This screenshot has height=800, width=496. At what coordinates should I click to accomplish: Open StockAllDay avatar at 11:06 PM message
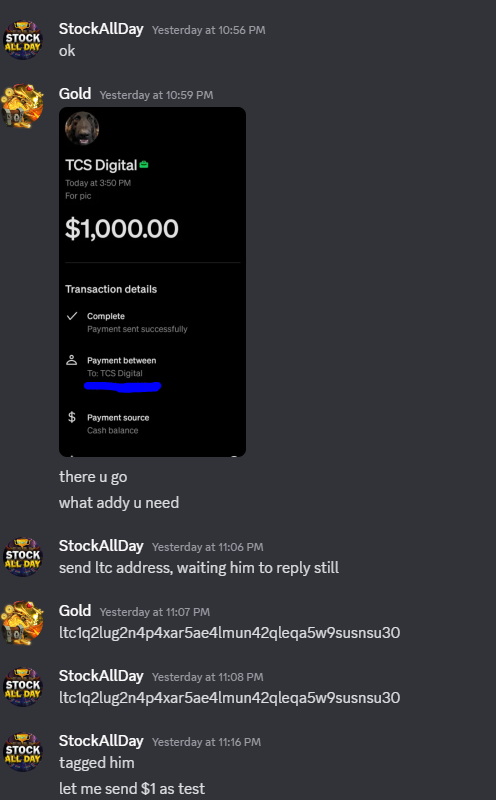click(x=22, y=557)
